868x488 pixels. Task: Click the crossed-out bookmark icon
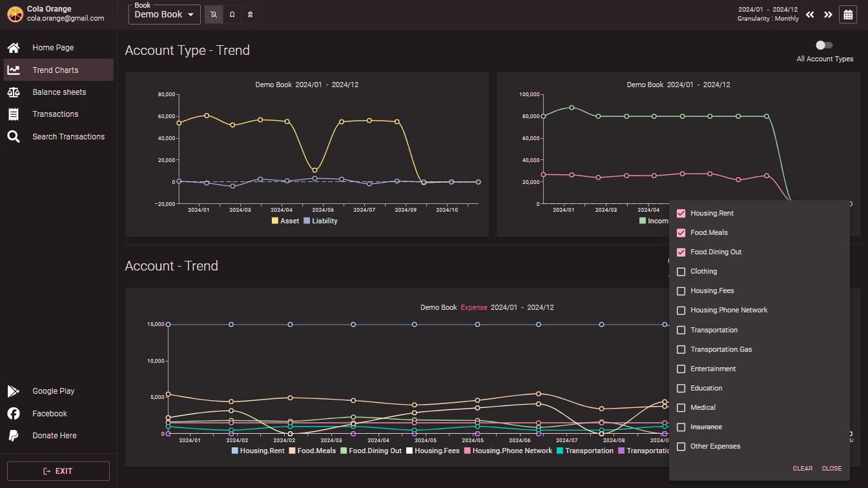(x=214, y=14)
